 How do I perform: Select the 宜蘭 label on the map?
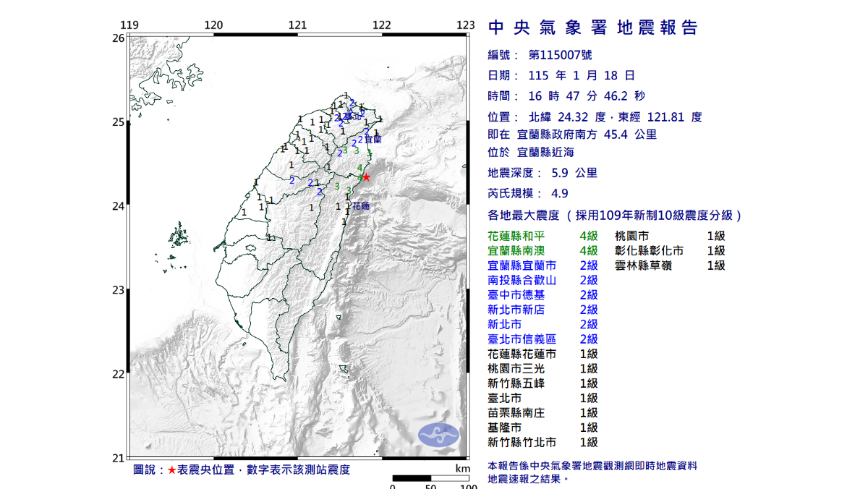[372, 138]
